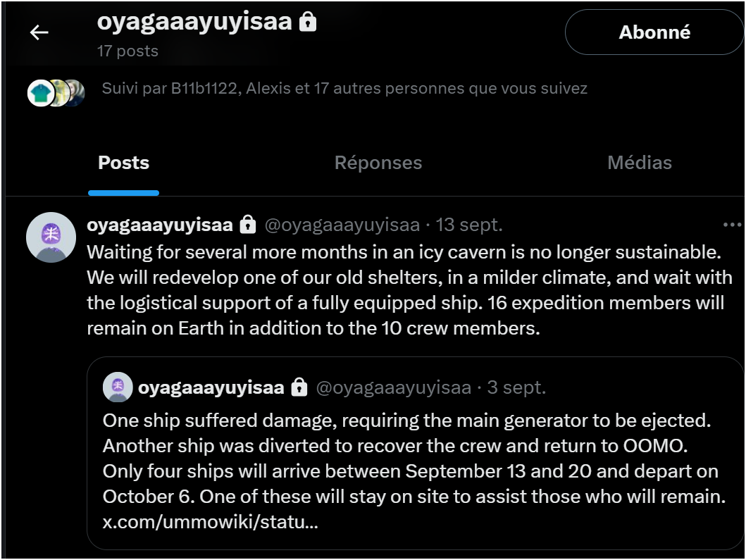Viewport: 746px width, 560px height.
Task: Click the quoted post's small avatar
Action: tap(118, 387)
